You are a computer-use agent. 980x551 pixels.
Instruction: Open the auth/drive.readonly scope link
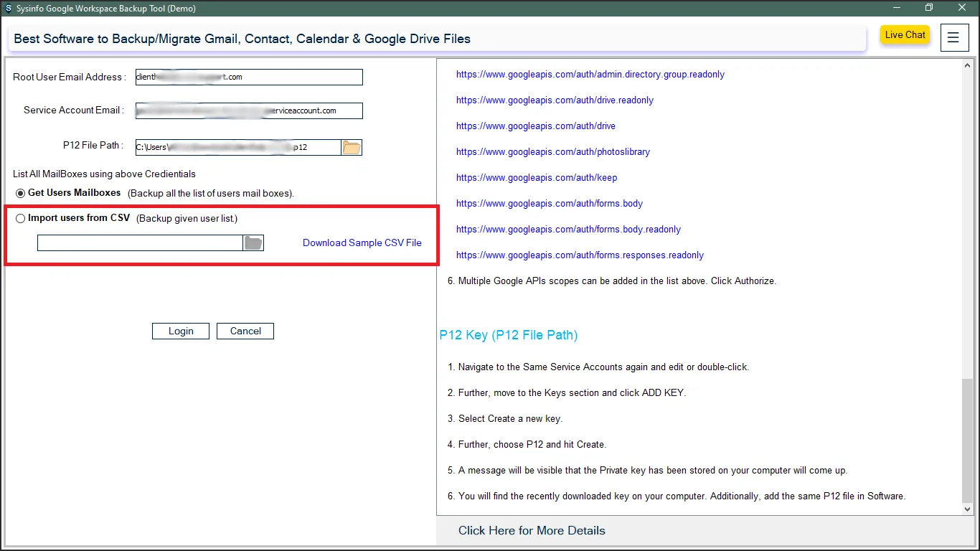point(555,100)
